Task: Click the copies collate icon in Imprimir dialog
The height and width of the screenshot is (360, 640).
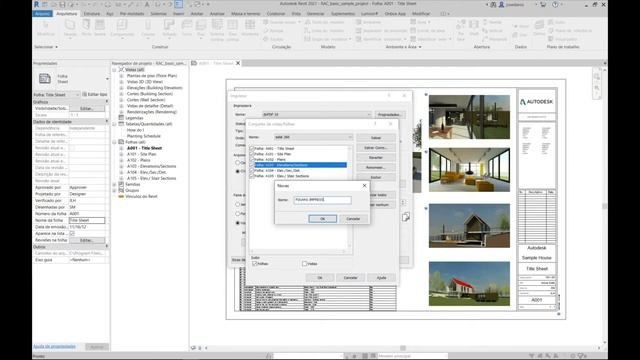Action: tap(405, 217)
